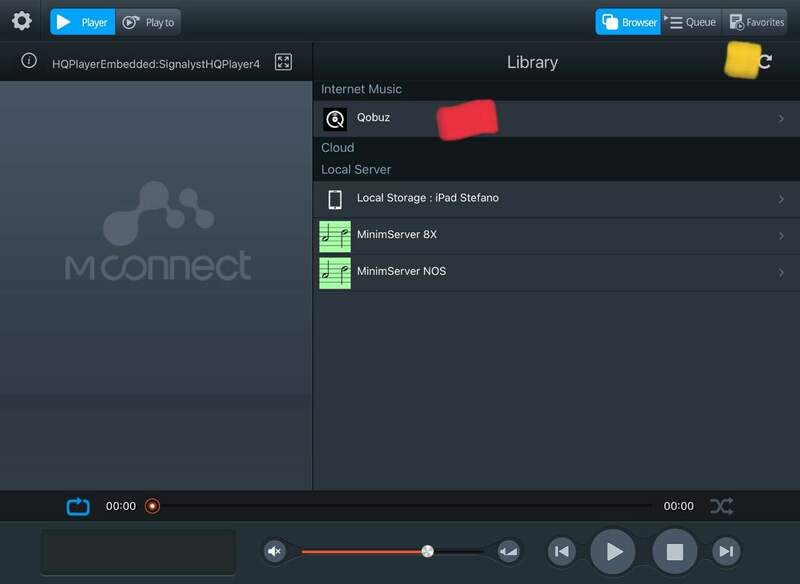Switch to the Queue tab
Image resolution: width=800 pixels, height=584 pixels.
[691, 22]
